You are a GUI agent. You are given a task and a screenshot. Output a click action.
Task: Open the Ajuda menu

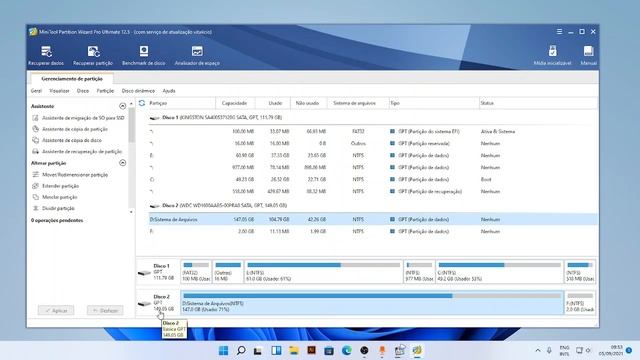coord(169,91)
